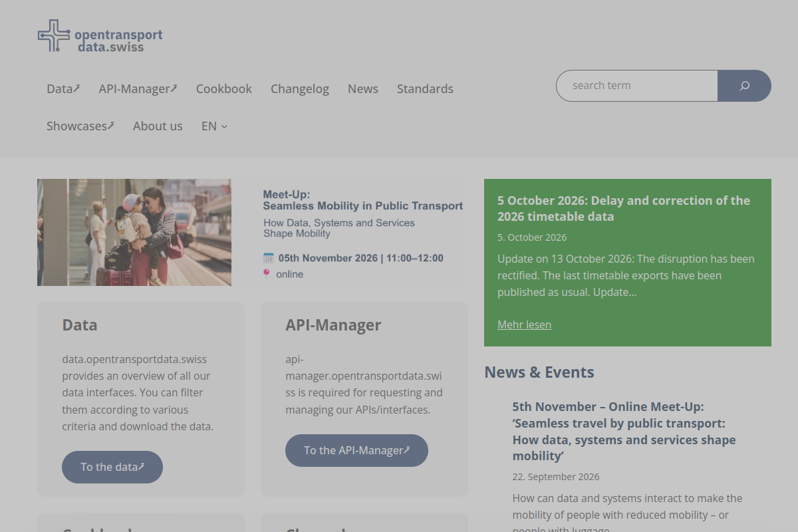Open the Data menu item
Viewport: 798px width, 532px height.
point(63,88)
